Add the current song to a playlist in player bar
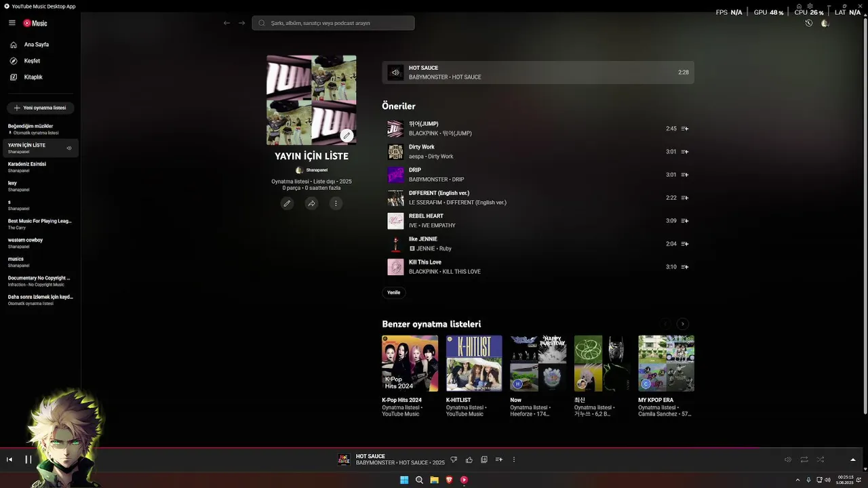Viewport: 868px width, 488px height. click(x=498, y=460)
